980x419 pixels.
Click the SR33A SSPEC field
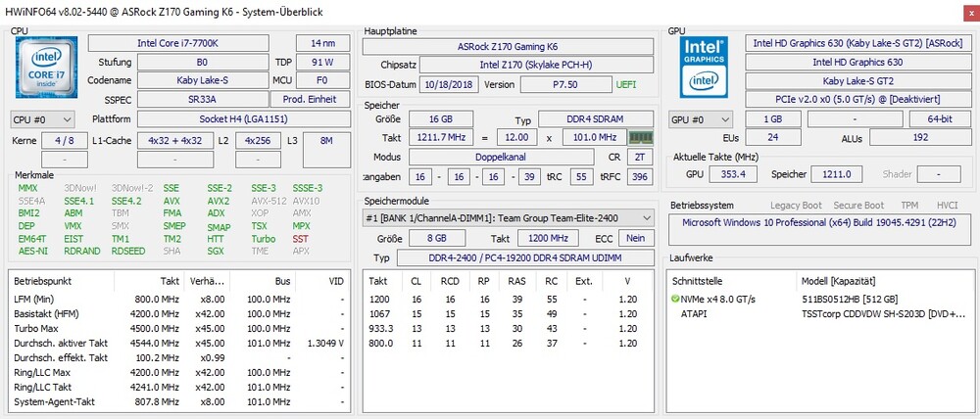point(202,99)
